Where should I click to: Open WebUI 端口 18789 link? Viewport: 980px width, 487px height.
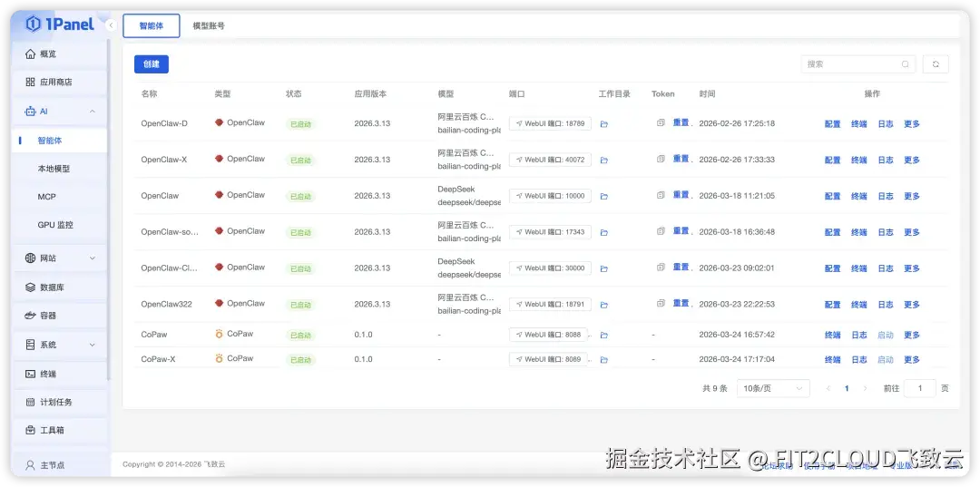tap(550, 123)
